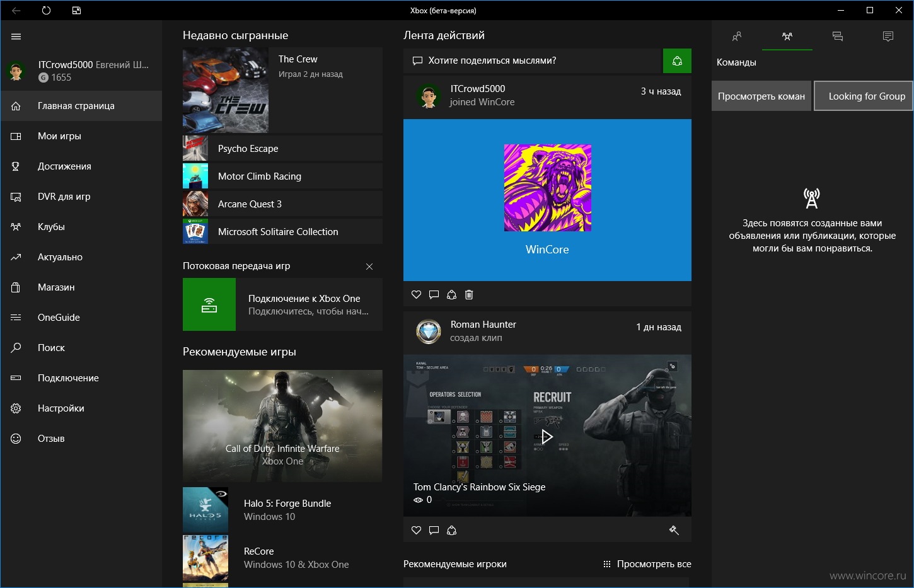Open Отзыв feedback page
Viewport: 914px width, 588px height.
(81, 439)
